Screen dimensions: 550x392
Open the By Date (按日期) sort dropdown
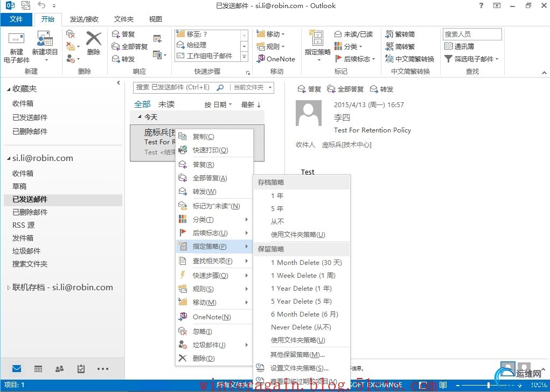[218, 104]
